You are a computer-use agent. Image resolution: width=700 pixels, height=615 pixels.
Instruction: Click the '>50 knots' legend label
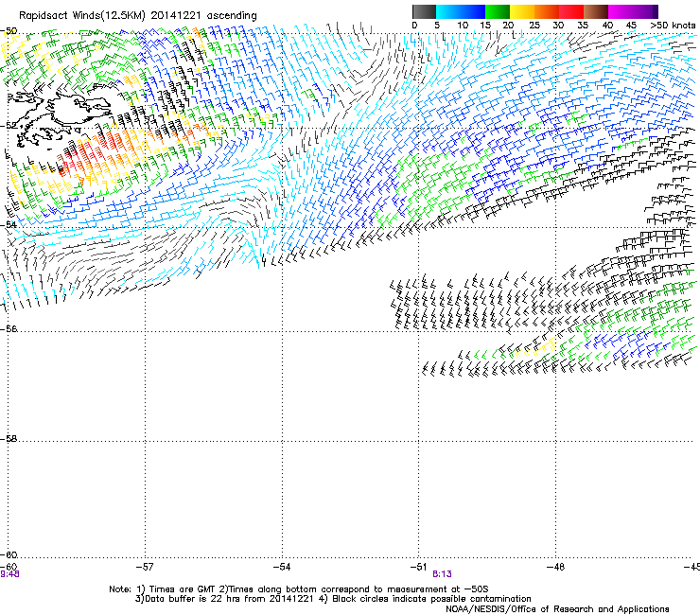673,26
